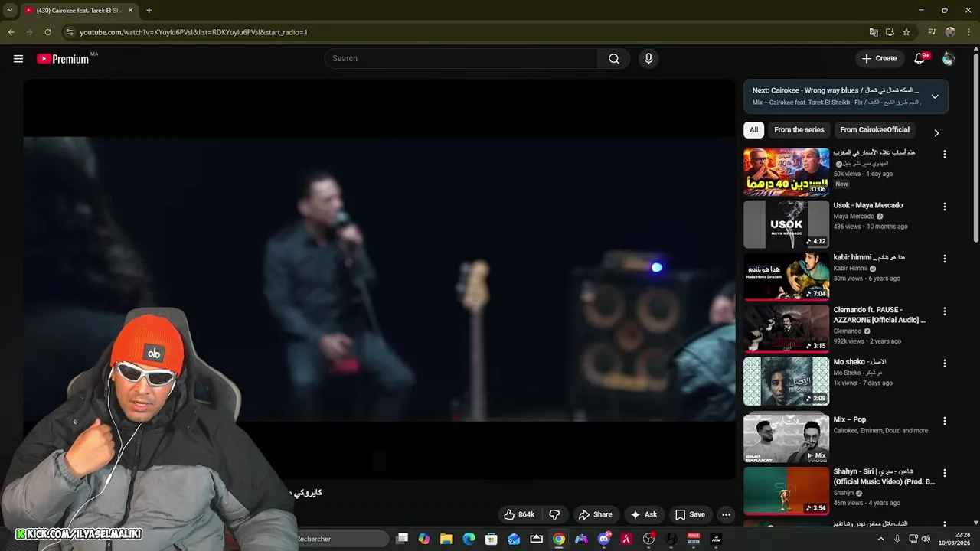
Task: Open the Usok thumbnail showing 4:12
Action: (786, 224)
